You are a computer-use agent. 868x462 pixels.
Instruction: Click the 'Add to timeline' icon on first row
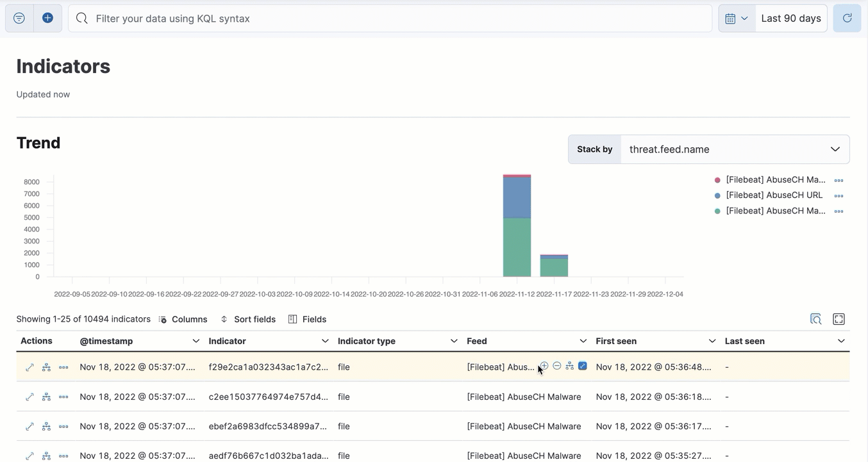46,367
